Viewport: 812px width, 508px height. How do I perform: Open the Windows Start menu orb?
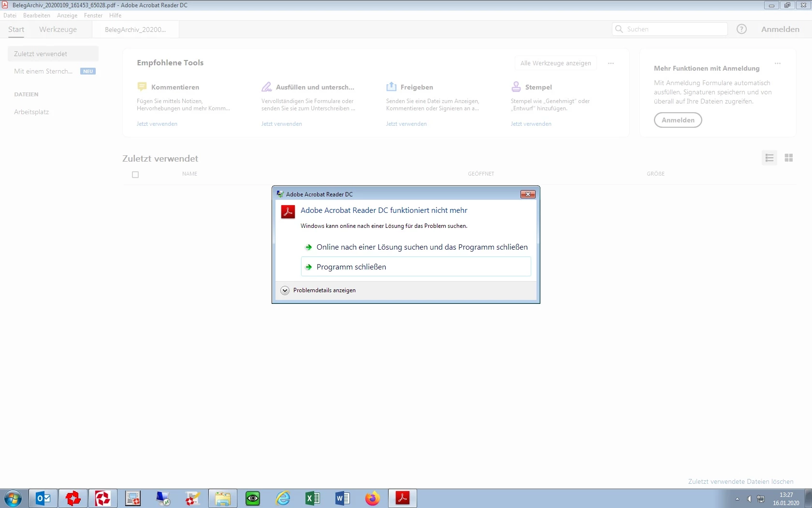coord(13,498)
